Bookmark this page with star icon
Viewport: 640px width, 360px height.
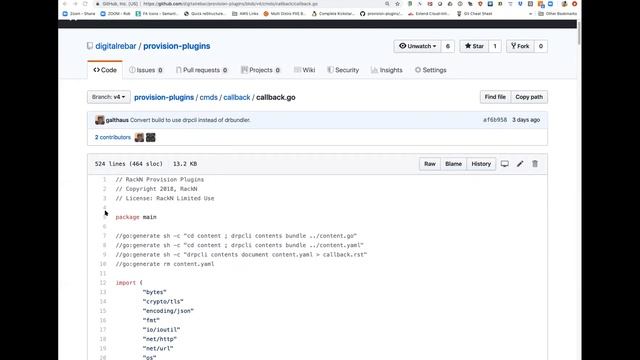[x=397, y=4]
